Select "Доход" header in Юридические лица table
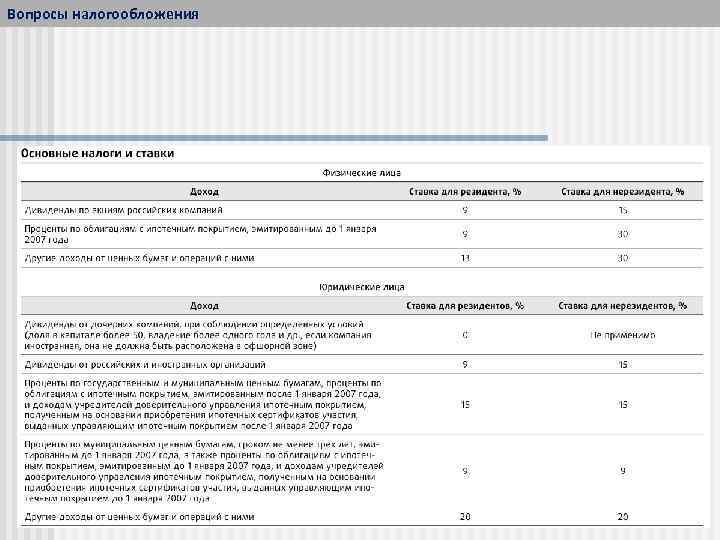Screen dimensions: 720x540 click(204, 306)
